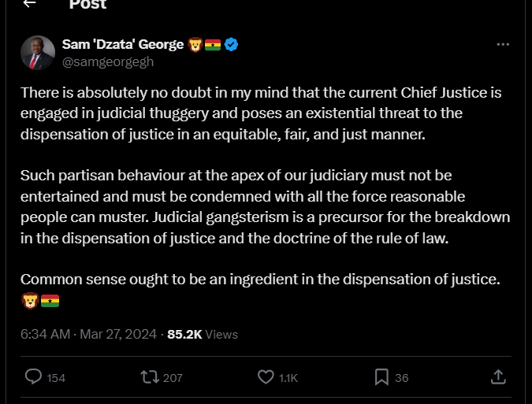Click the 1.1K likes count
This screenshot has width=532, height=404.
(288, 378)
